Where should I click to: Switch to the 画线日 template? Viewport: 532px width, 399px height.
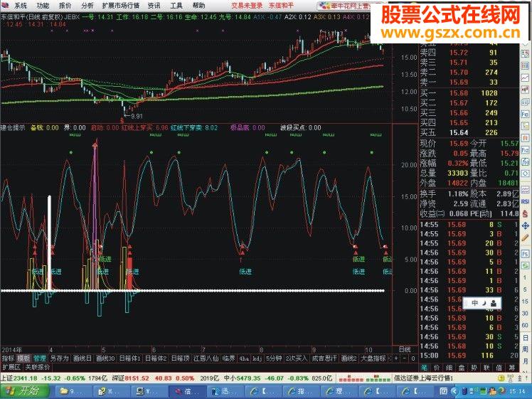(82, 358)
